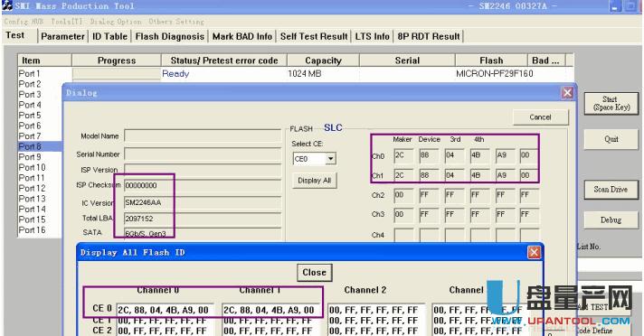The height and width of the screenshot is (336, 644).
Task: Switch to the Test tab
Action: tap(15, 35)
